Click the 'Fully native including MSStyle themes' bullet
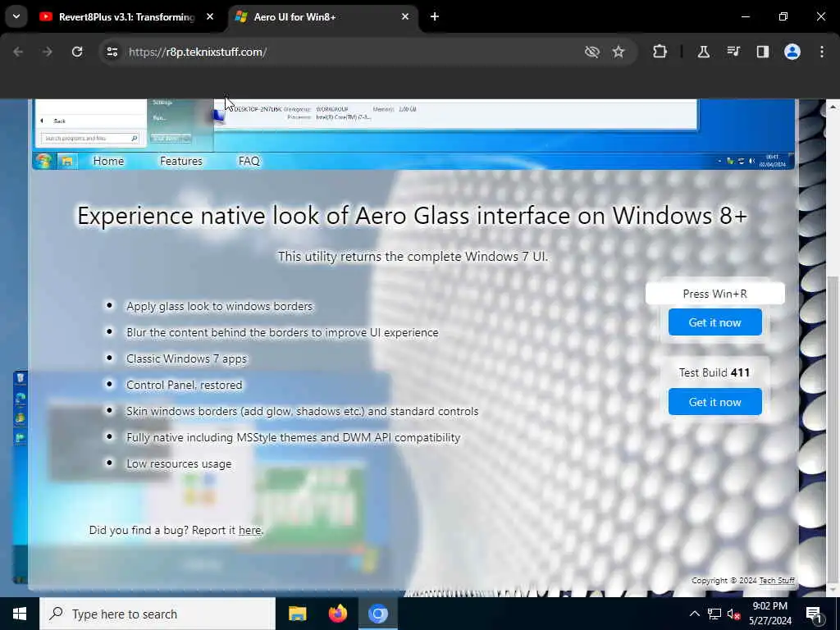The width and height of the screenshot is (840, 630). click(293, 438)
